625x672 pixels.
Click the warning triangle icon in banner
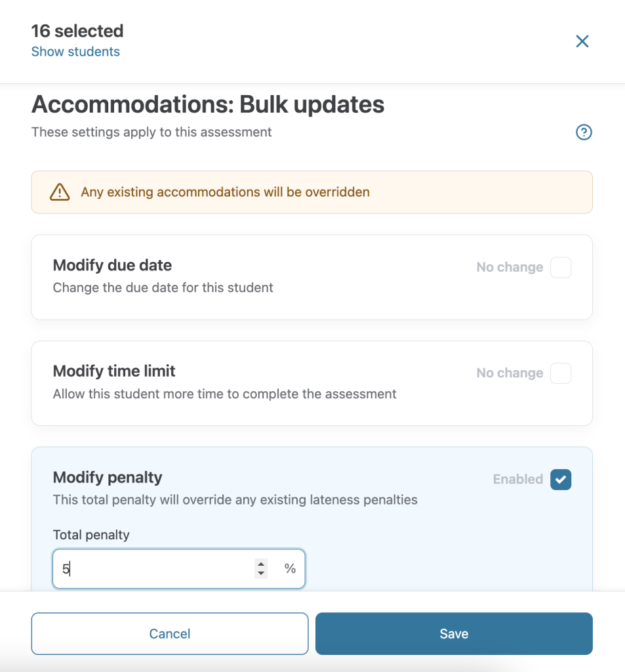click(60, 192)
